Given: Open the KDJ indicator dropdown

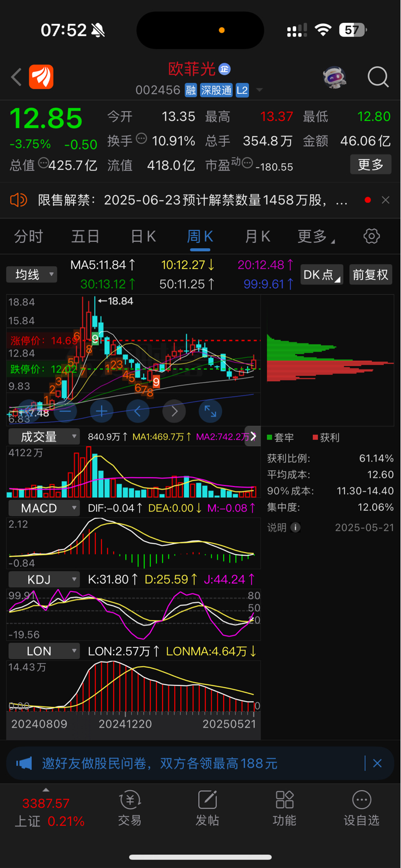Looking at the screenshot, I should click(x=44, y=579).
